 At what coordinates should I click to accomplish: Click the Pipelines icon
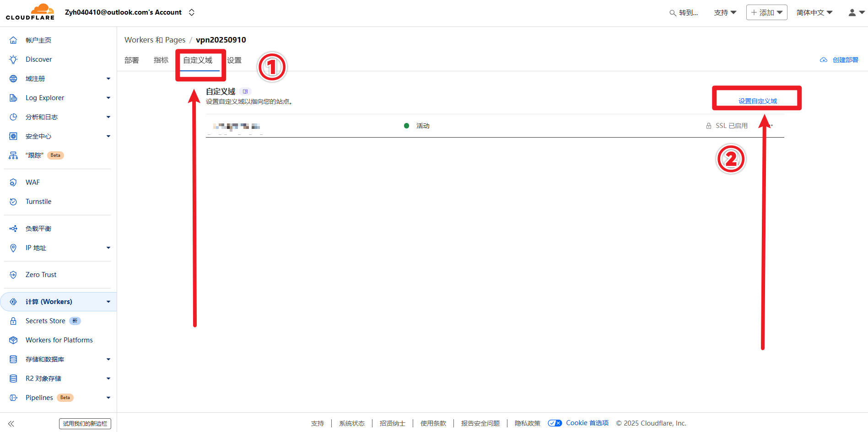coord(13,398)
